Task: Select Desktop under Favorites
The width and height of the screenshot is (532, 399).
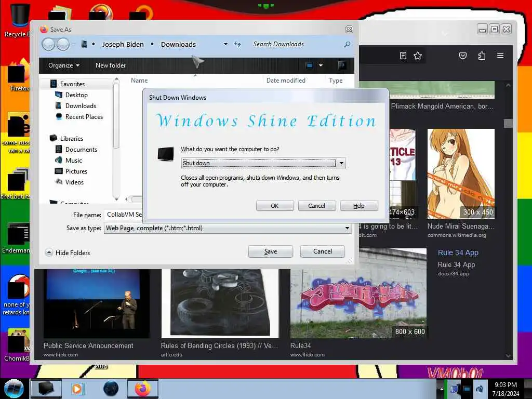Action: pyautogui.click(x=76, y=95)
